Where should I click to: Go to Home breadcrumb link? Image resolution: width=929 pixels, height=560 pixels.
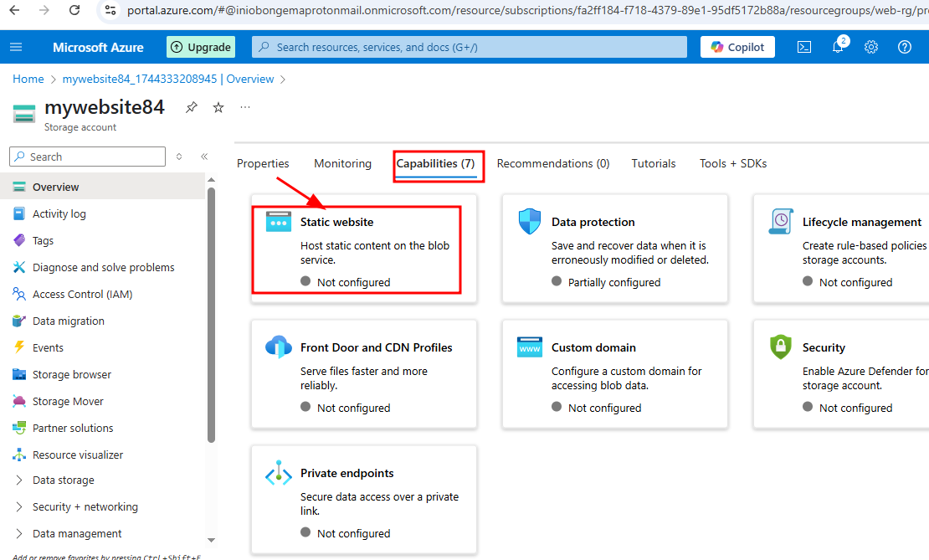coord(28,79)
